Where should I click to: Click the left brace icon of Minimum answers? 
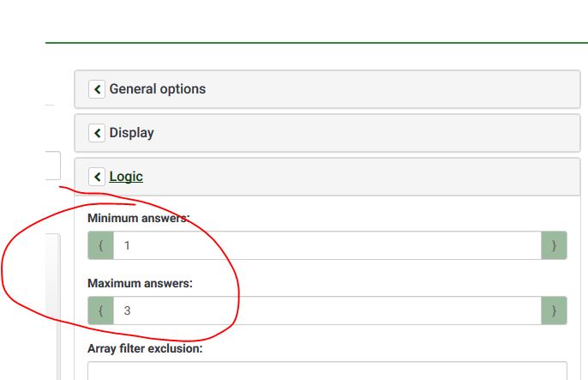100,245
